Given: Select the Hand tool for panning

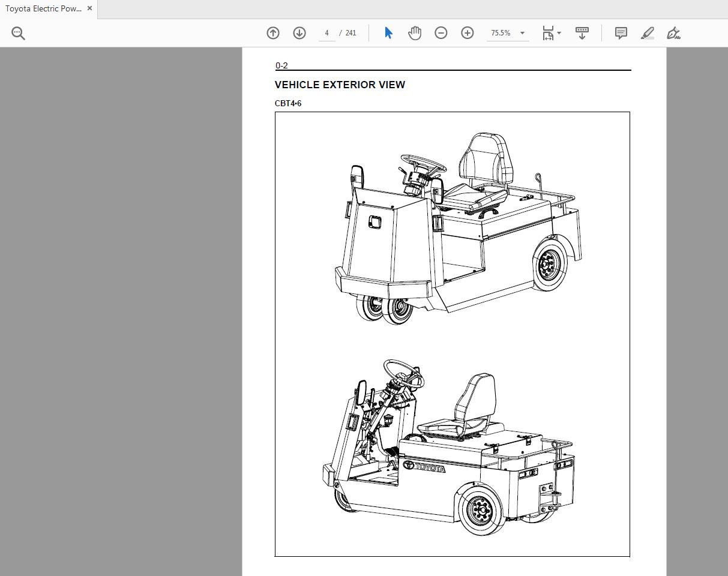Looking at the screenshot, I should pos(414,33).
